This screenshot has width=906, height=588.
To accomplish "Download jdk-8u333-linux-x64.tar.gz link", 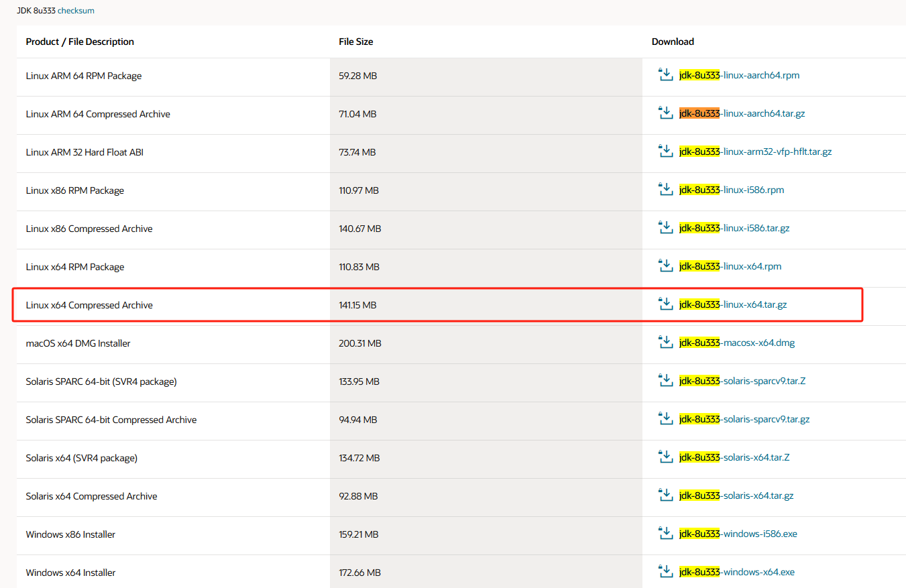I will point(733,304).
